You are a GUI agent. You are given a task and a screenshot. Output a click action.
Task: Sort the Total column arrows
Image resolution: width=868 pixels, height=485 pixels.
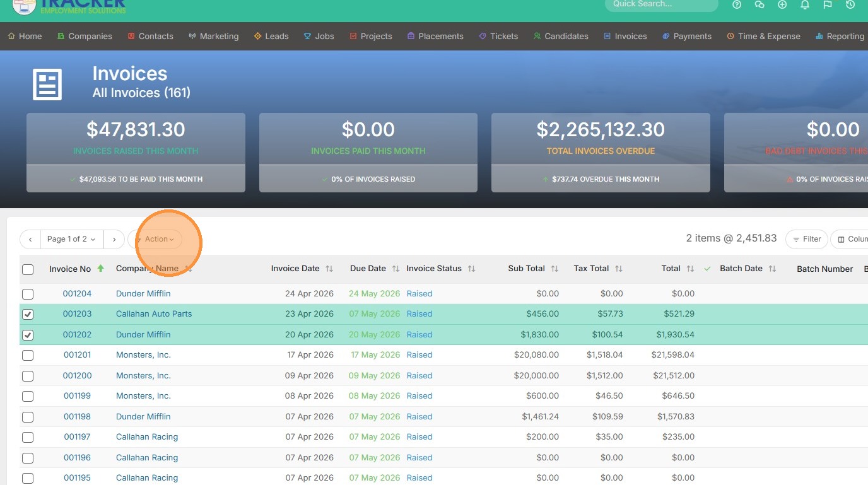click(x=690, y=269)
